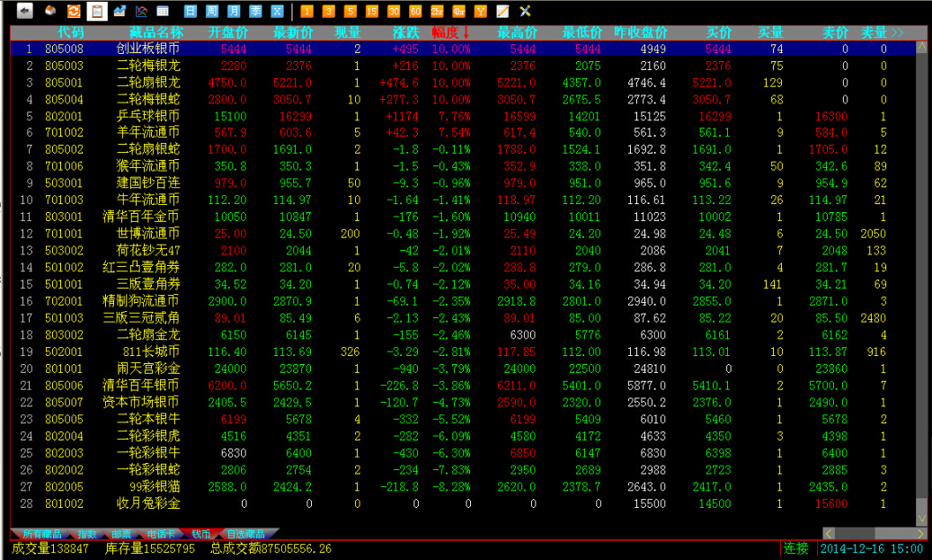
Task: Toggle sort order on 幅度 column header
Action: [450, 32]
